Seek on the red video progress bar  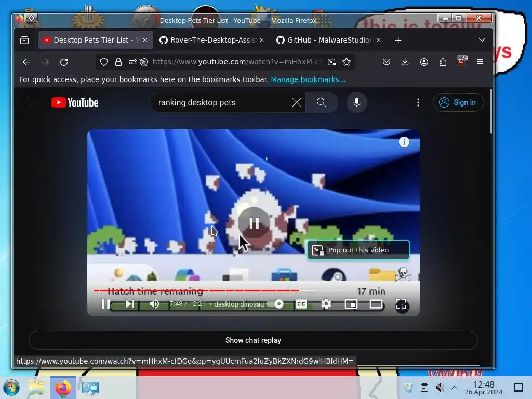tap(204, 290)
